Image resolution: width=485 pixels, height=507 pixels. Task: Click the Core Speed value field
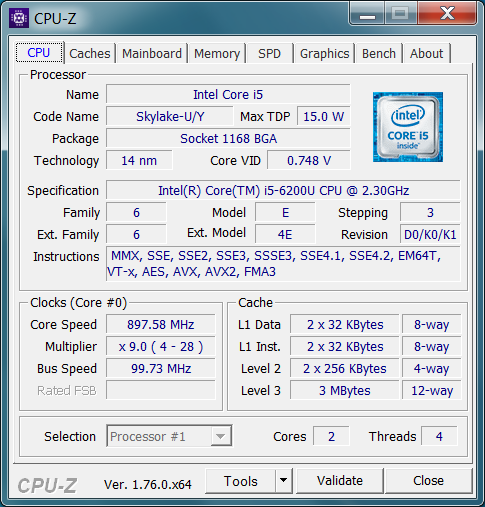(161, 325)
